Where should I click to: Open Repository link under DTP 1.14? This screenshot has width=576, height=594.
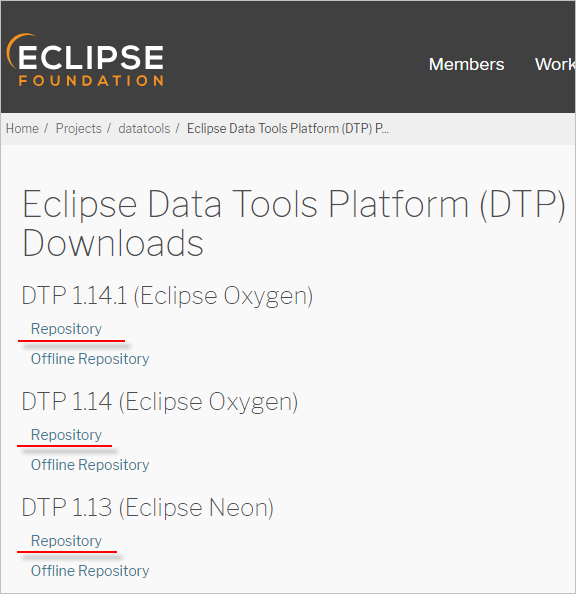66,435
